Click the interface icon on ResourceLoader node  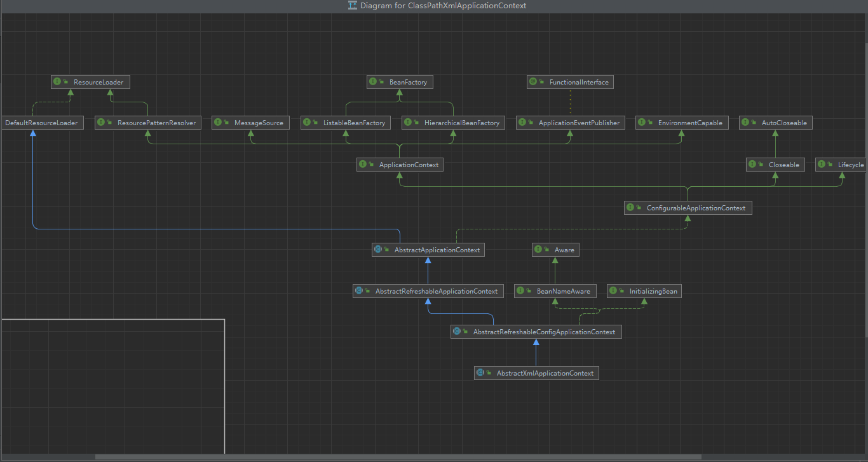tap(57, 82)
